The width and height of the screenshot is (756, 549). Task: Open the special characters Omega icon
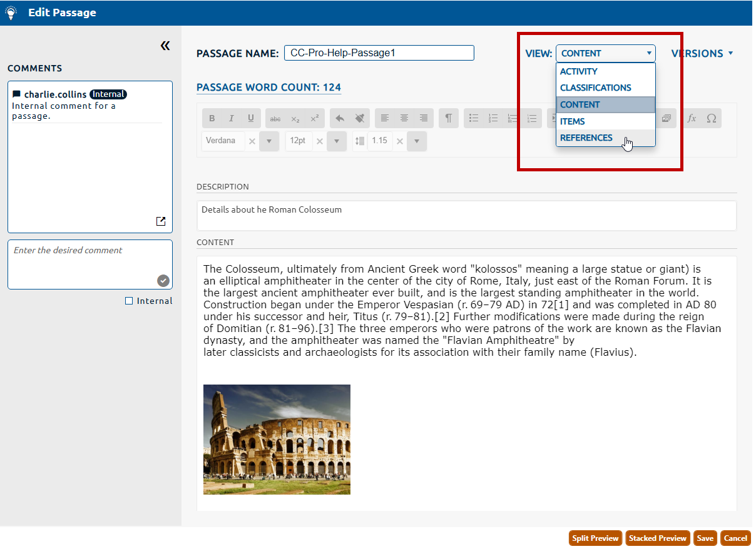point(711,118)
